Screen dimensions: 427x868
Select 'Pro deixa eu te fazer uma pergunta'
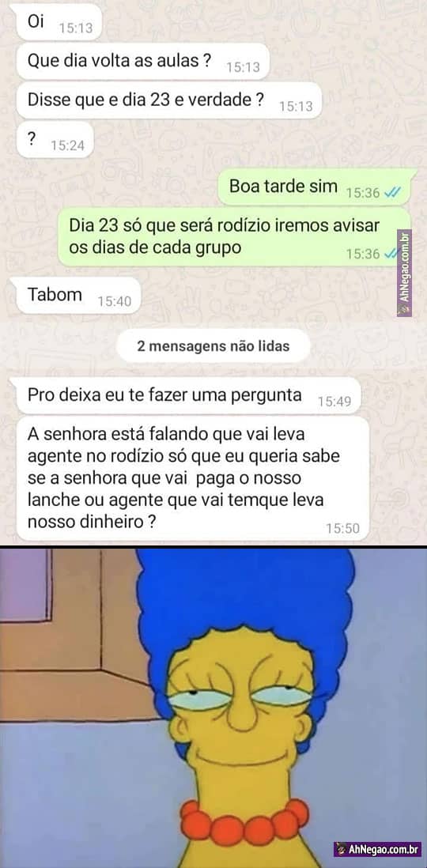click(x=188, y=395)
